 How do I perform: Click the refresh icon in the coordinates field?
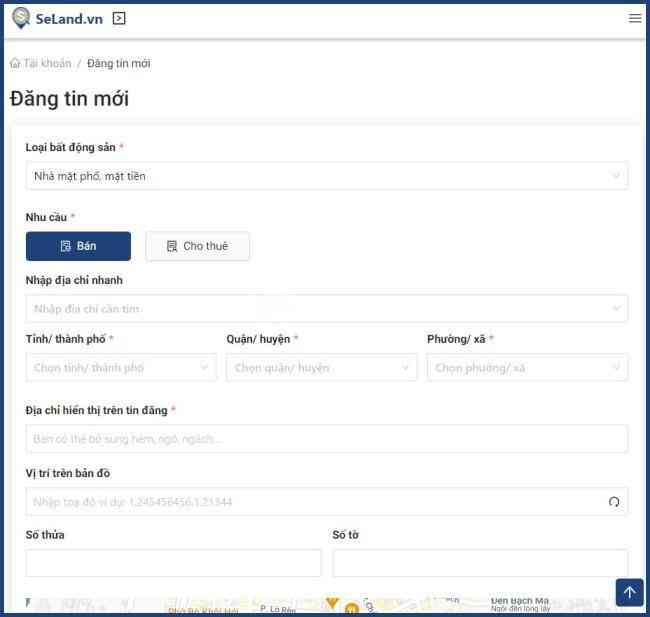[x=614, y=502]
